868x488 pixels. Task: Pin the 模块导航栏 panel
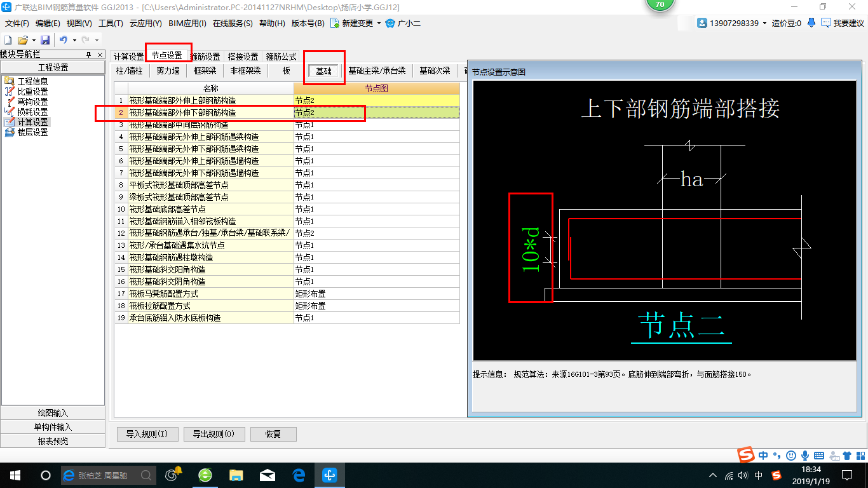coord(89,55)
